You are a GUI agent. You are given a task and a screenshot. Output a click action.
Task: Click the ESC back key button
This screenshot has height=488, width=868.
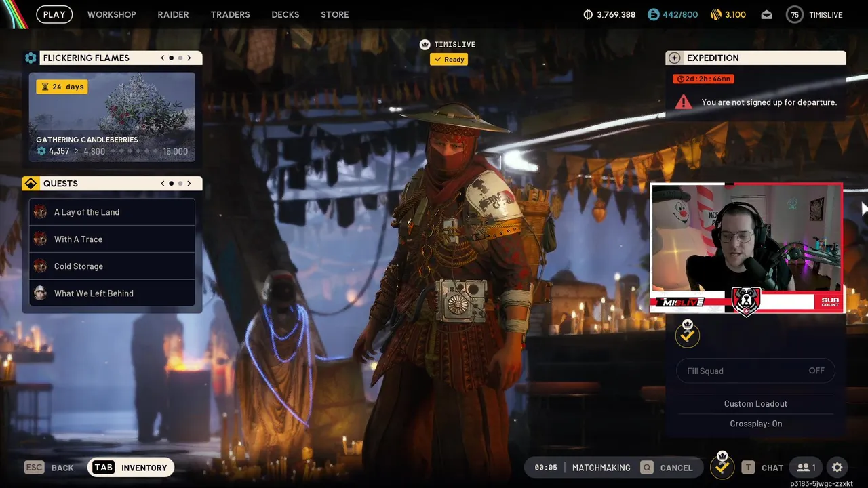click(x=34, y=468)
